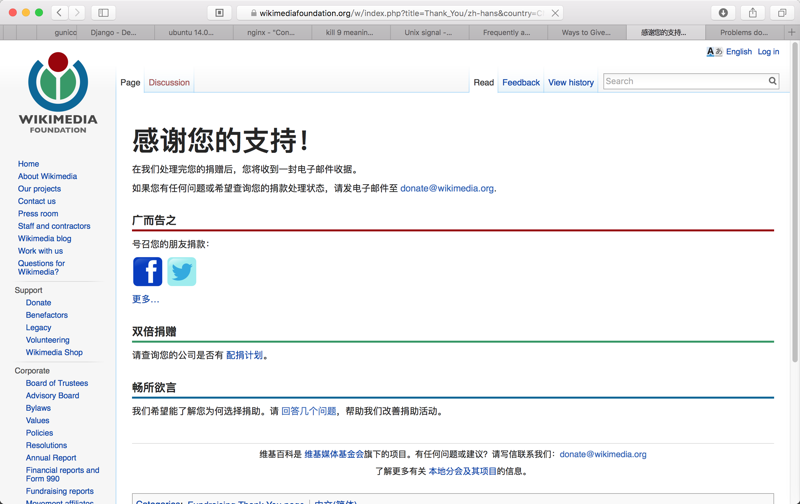This screenshot has width=800, height=504.
Task: Open the Feedback tab
Action: pyautogui.click(x=521, y=82)
